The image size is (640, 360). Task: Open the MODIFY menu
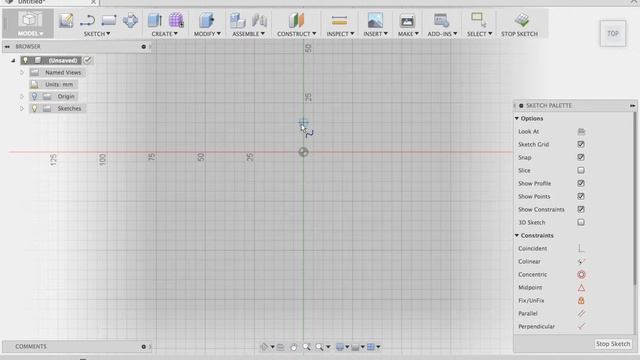pos(207,34)
